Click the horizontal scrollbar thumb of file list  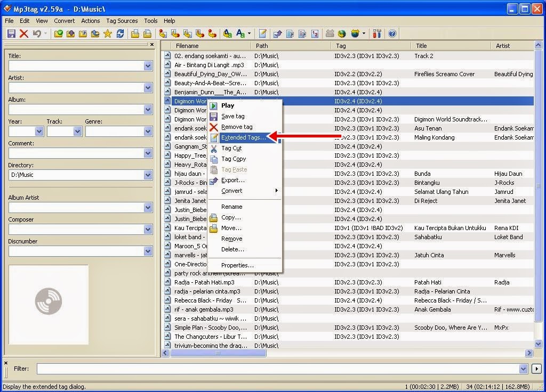click(218, 353)
